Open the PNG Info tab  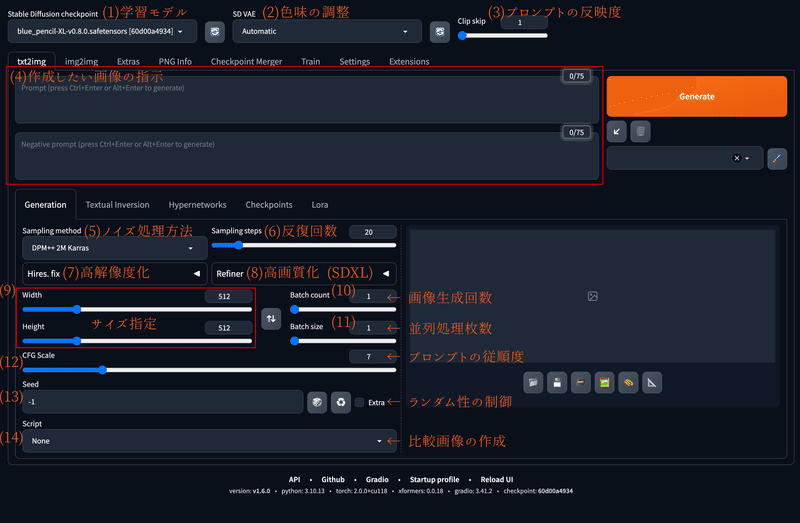click(x=175, y=61)
